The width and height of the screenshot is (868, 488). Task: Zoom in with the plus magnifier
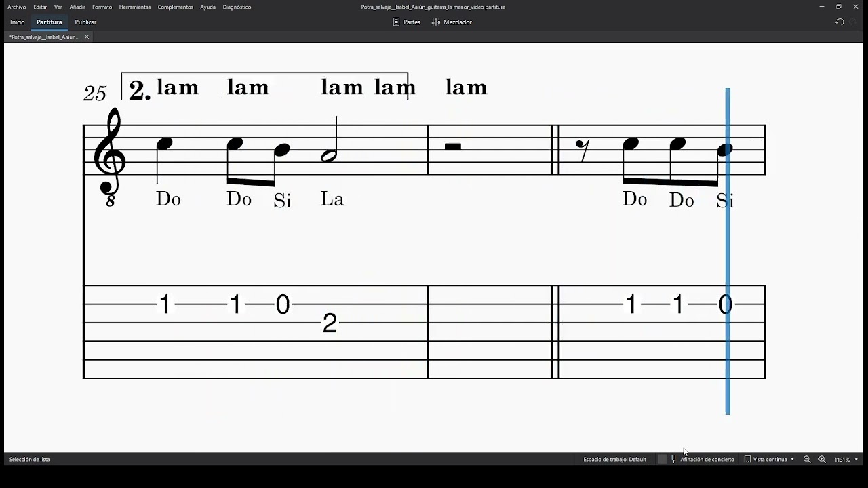click(x=822, y=460)
